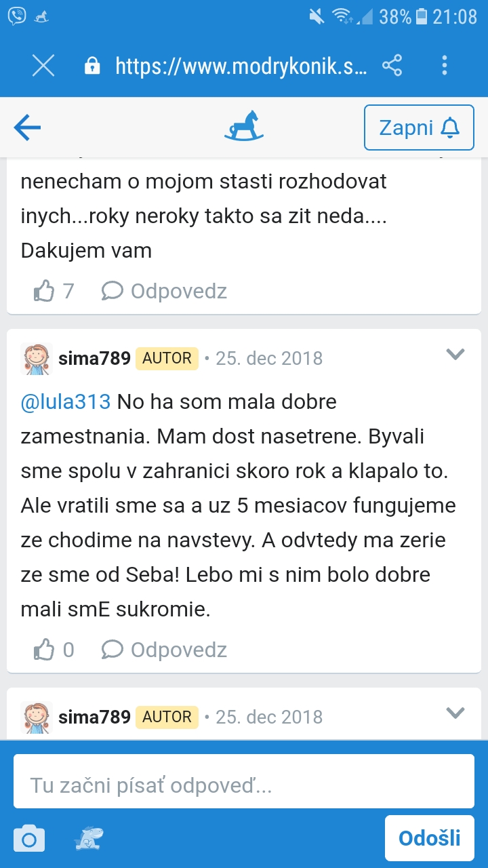Send reply with Odošli button
Viewport: 488px width, 868px height.
tap(429, 838)
